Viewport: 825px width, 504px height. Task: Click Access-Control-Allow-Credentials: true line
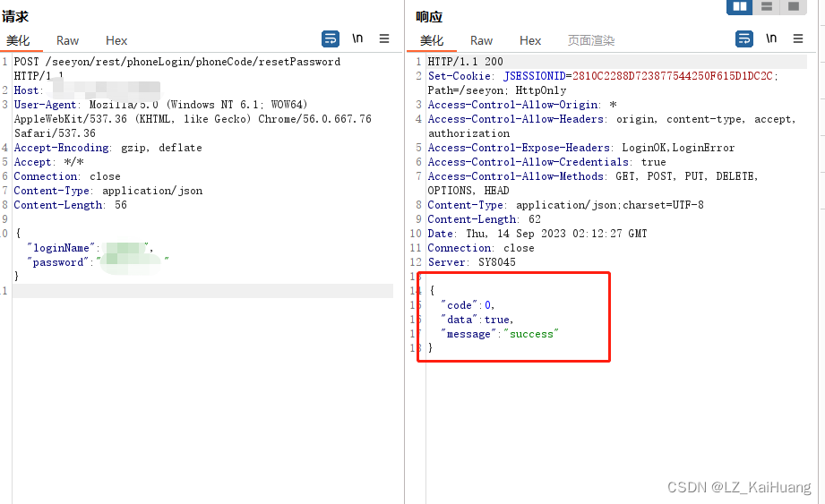[546, 162]
